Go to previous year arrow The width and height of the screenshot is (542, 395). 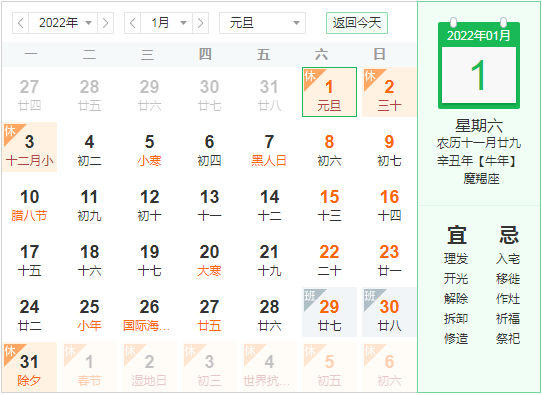(x=21, y=23)
